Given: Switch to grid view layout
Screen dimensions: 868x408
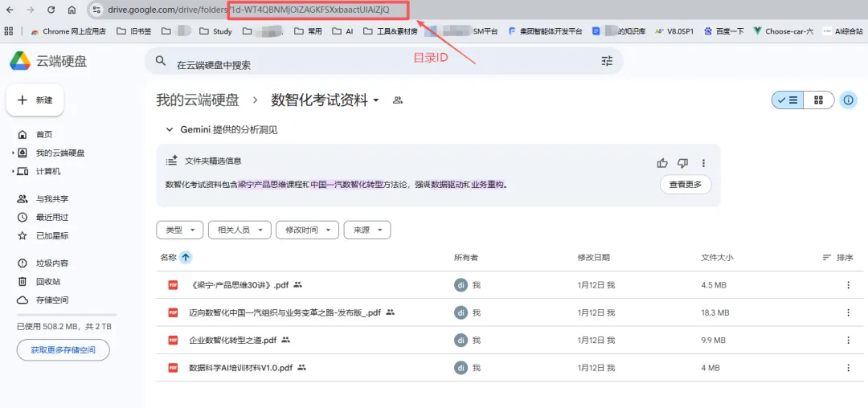Looking at the screenshot, I should [819, 100].
